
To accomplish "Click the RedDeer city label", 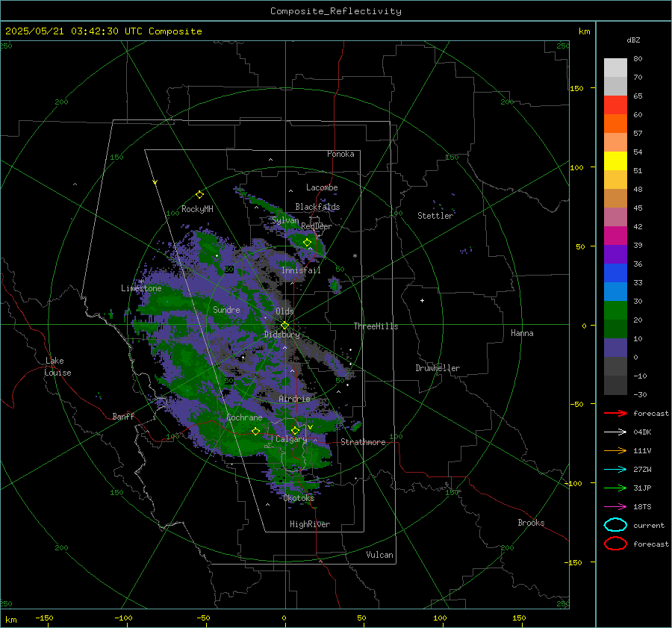I will point(317,226).
